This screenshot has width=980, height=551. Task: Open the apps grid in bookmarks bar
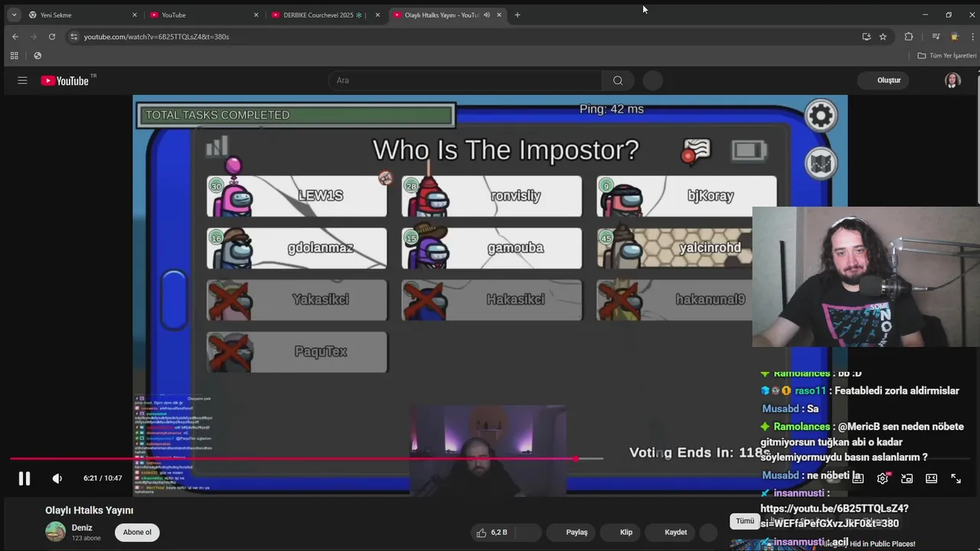14,56
